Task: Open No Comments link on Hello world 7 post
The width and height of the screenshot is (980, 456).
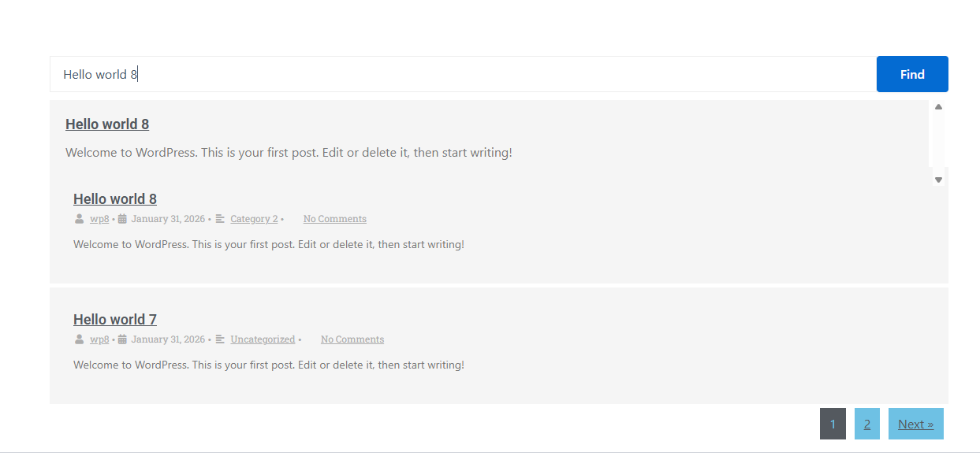Action: 352,339
